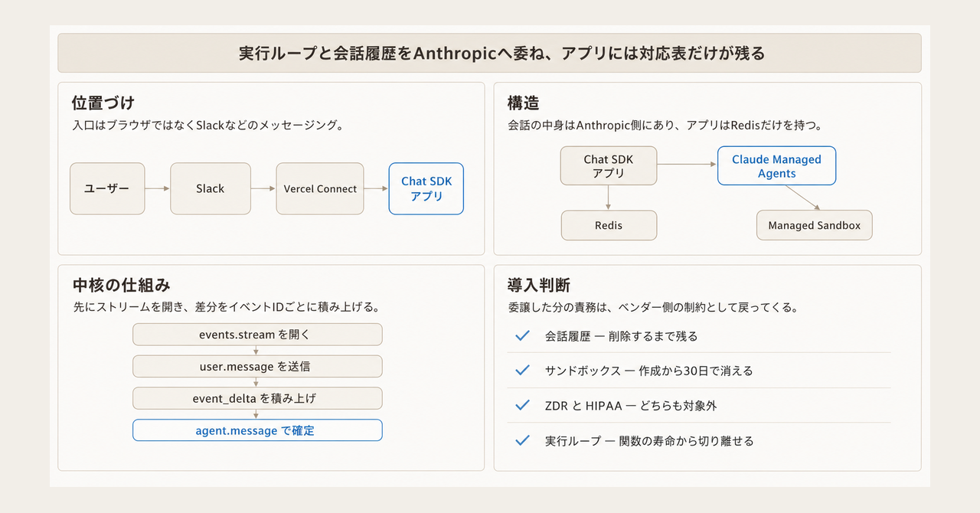
Task: Click the text 実行ループ — 関数の寿命から切り離せる
Action: click(x=648, y=441)
